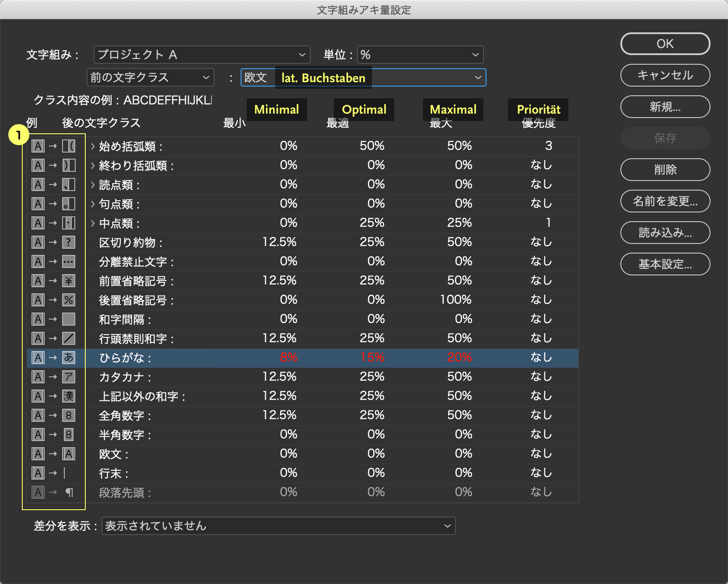The height and width of the screenshot is (584, 728).
Task: Open the 文字組み preset dropdown showing プロジェクト A
Action: pos(202,55)
